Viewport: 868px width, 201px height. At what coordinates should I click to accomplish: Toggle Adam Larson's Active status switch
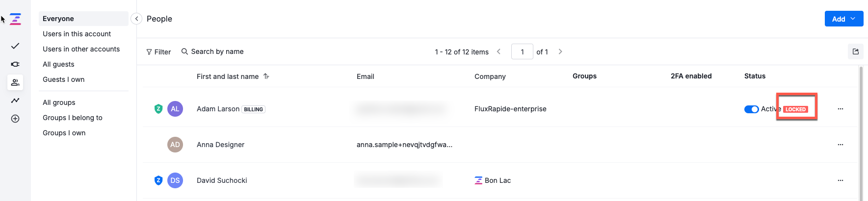coord(751,109)
